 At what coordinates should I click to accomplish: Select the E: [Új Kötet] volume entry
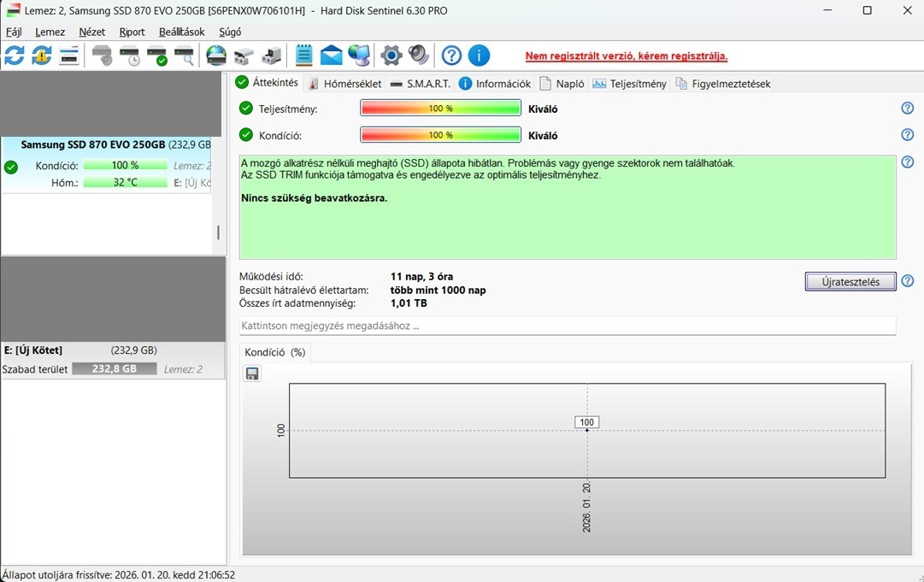tap(113, 362)
